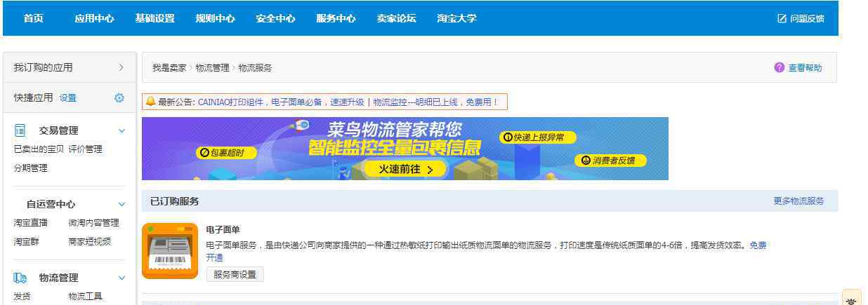Screen dimensions: 868x305
Task: Click 快递上报异常 tag on banner
Action: pyautogui.click(x=537, y=137)
